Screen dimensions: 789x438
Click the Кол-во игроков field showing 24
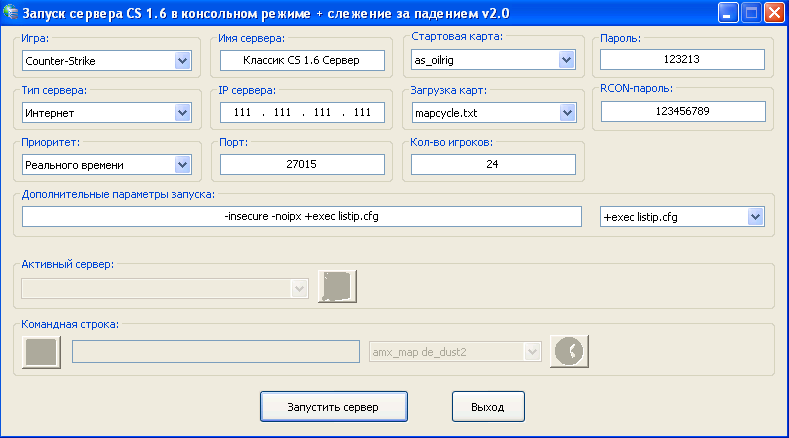tap(492, 164)
